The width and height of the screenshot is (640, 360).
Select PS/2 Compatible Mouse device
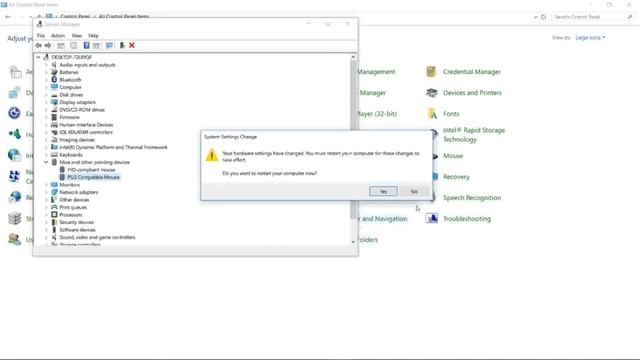point(93,177)
